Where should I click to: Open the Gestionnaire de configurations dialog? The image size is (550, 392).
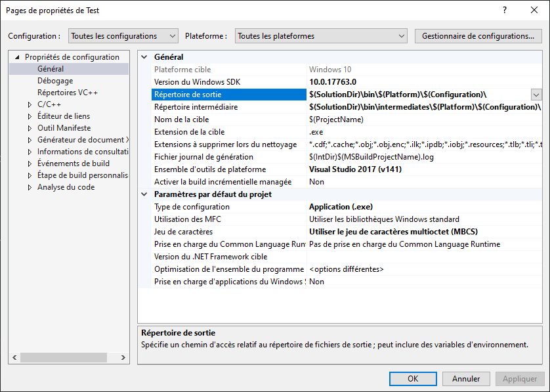(x=478, y=36)
